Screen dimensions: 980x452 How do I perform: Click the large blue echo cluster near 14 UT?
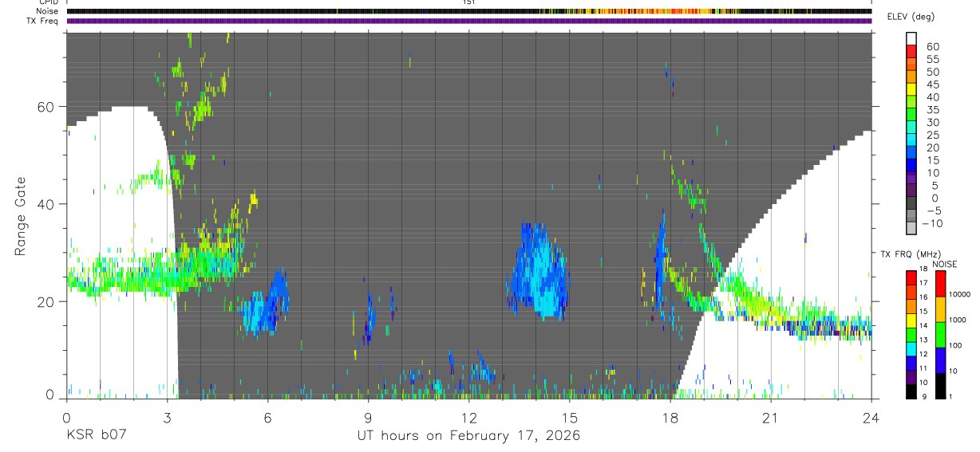pyautogui.click(x=538, y=273)
